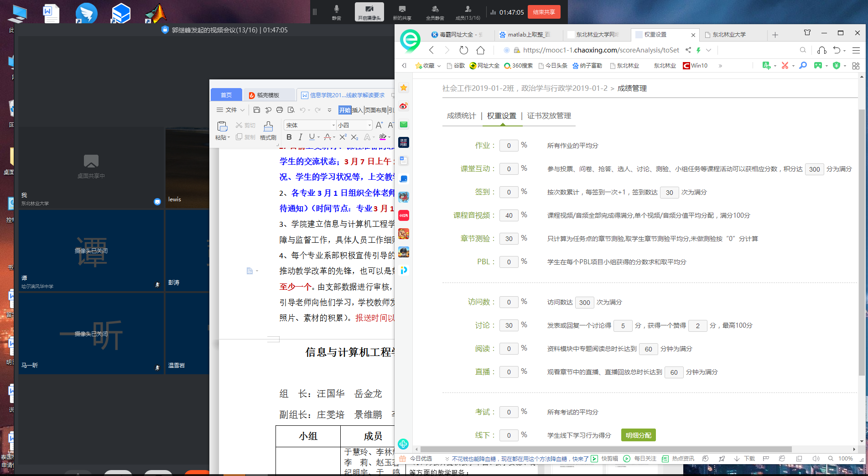Viewport: 868px width, 476px height.
Task: Open the 证书发放管理 tab
Action: (x=549, y=116)
